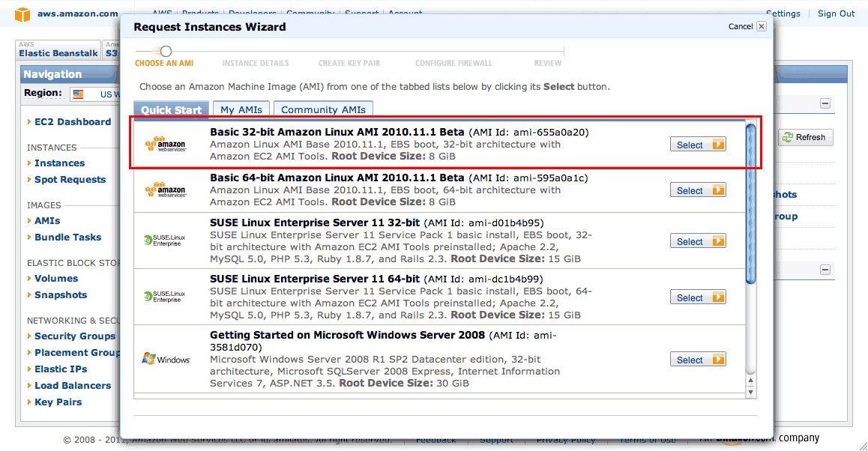Click the Sign Out link
Viewport: 868px width, 451px height.
(x=836, y=13)
